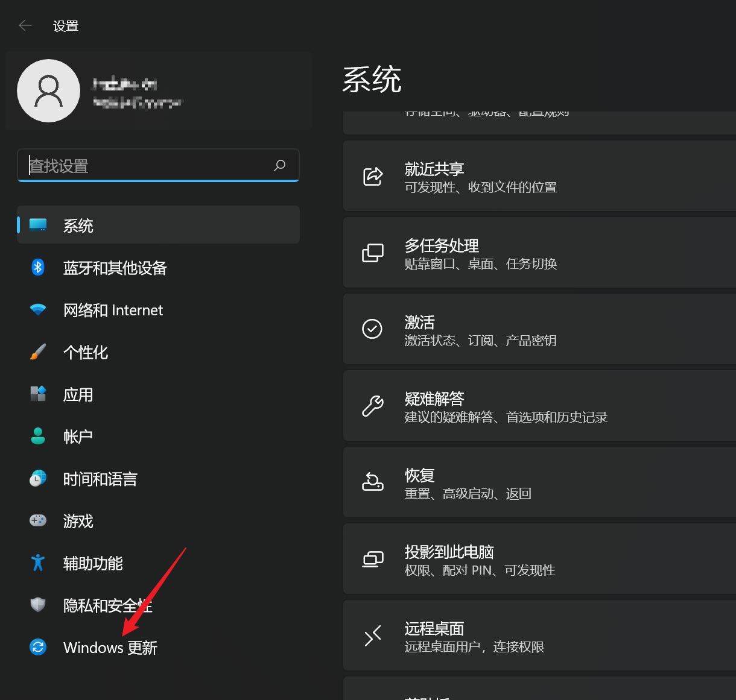This screenshot has height=700, width=736.
Task: Click the gamepad icon for 游戏
Action: [x=37, y=520]
